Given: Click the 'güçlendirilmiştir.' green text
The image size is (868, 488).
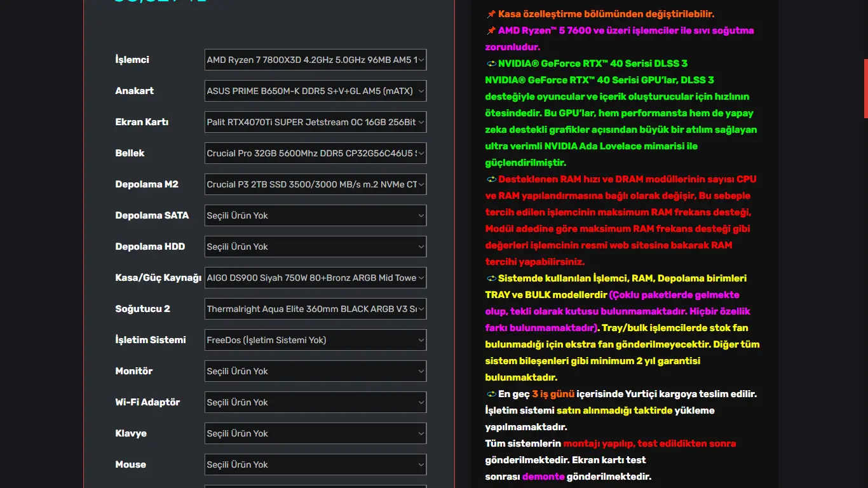Looking at the screenshot, I should pos(526,163).
